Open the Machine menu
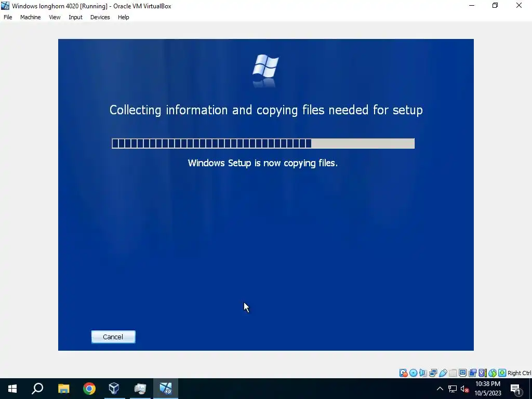This screenshot has width=532, height=399. click(x=31, y=17)
